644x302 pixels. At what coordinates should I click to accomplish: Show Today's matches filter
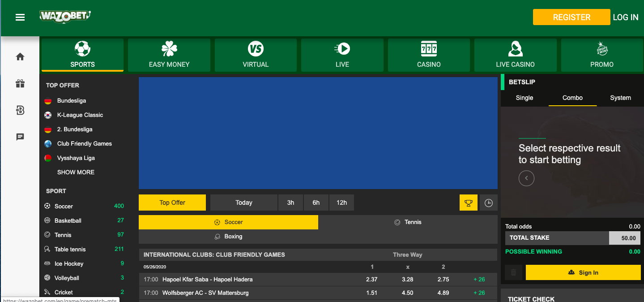pos(243,202)
